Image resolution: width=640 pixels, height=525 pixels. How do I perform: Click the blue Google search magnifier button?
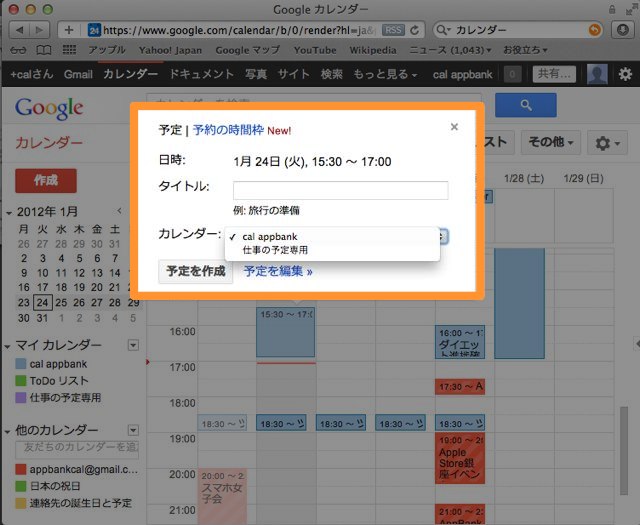pos(526,105)
